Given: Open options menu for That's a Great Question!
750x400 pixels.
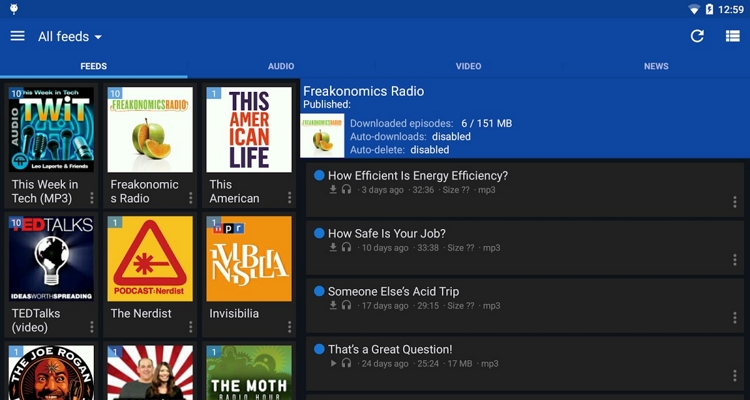Looking at the screenshot, I should [735, 376].
